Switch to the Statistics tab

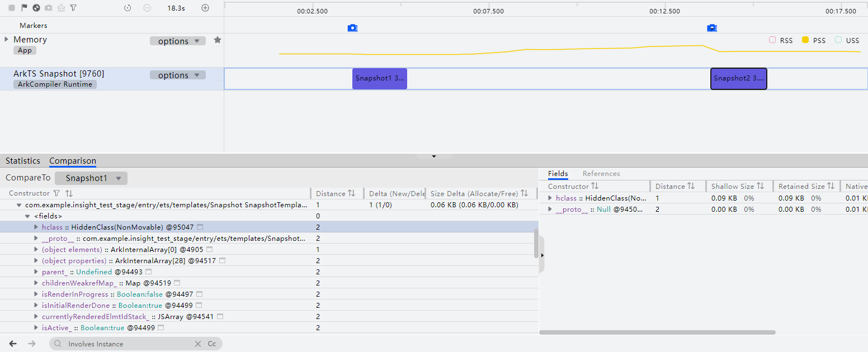click(23, 161)
